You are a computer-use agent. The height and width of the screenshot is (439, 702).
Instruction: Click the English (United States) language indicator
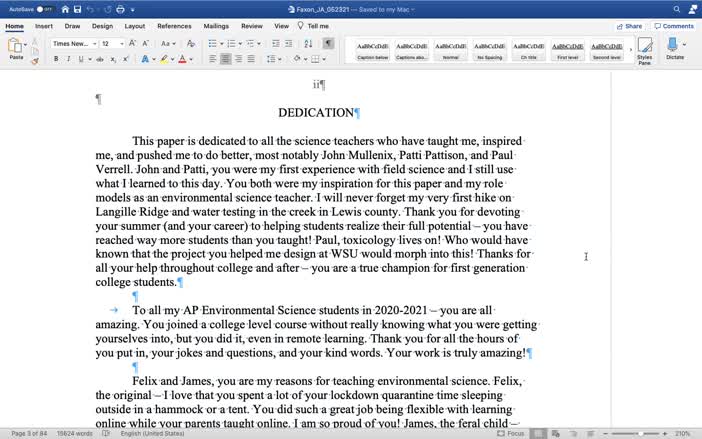[x=152, y=433]
